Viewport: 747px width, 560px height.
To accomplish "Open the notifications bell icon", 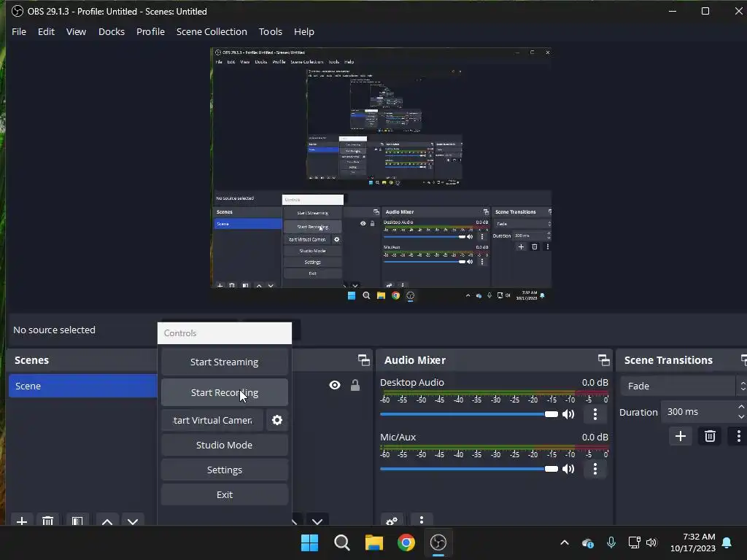I will (727, 542).
